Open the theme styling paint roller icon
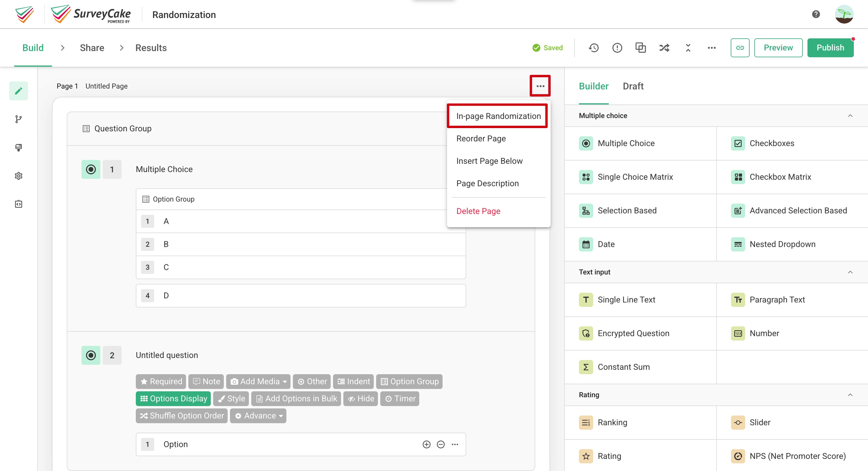 click(19, 148)
